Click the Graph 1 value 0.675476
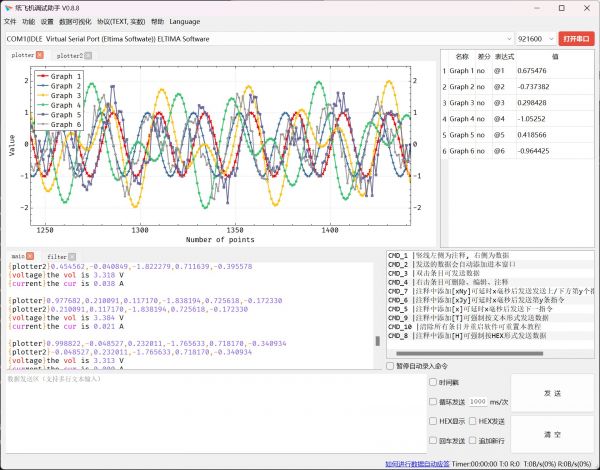This screenshot has width=600, height=470. 532,71
